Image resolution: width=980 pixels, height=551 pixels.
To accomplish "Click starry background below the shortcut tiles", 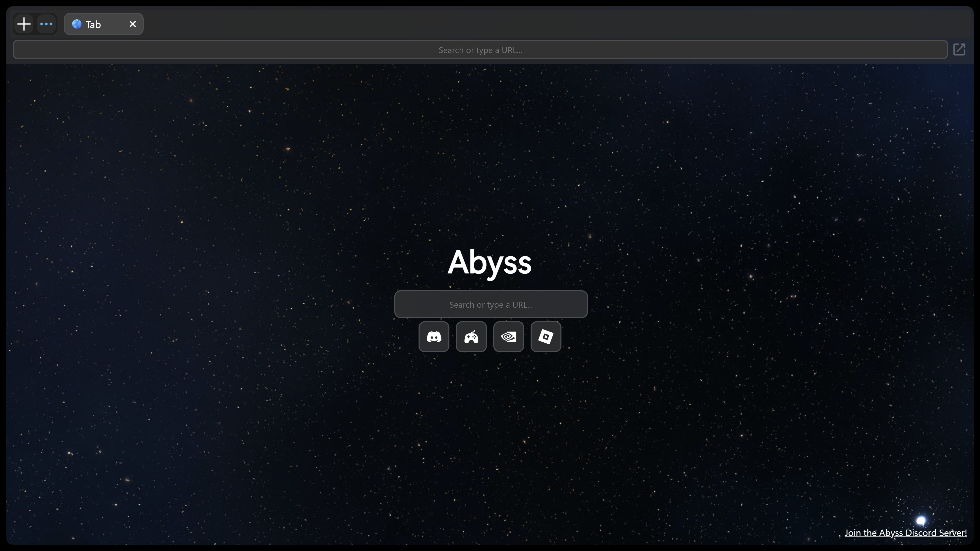I will click(x=490, y=418).
